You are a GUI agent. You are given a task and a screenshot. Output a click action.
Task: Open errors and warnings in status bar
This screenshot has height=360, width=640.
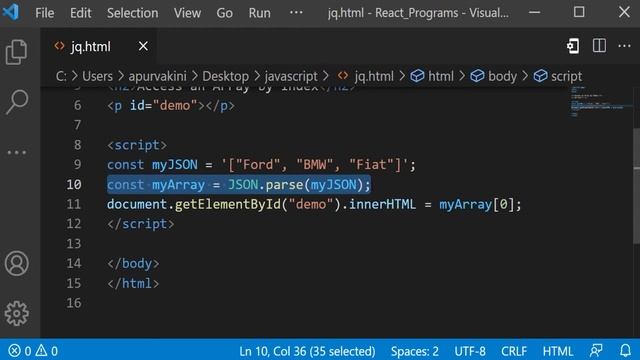click(x=33, y=351)
